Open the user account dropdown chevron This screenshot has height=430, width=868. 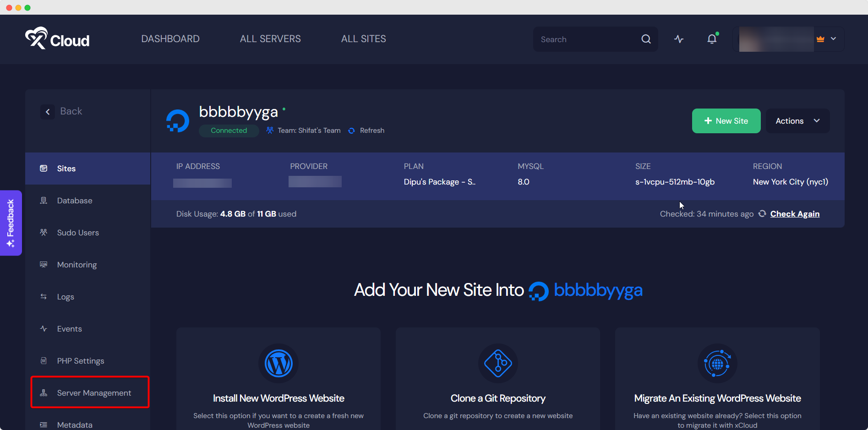[x=834, y=39]
